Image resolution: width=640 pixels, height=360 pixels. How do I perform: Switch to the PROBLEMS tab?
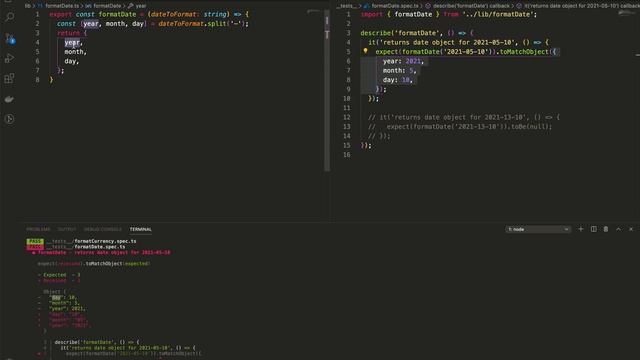pos(38,229)
